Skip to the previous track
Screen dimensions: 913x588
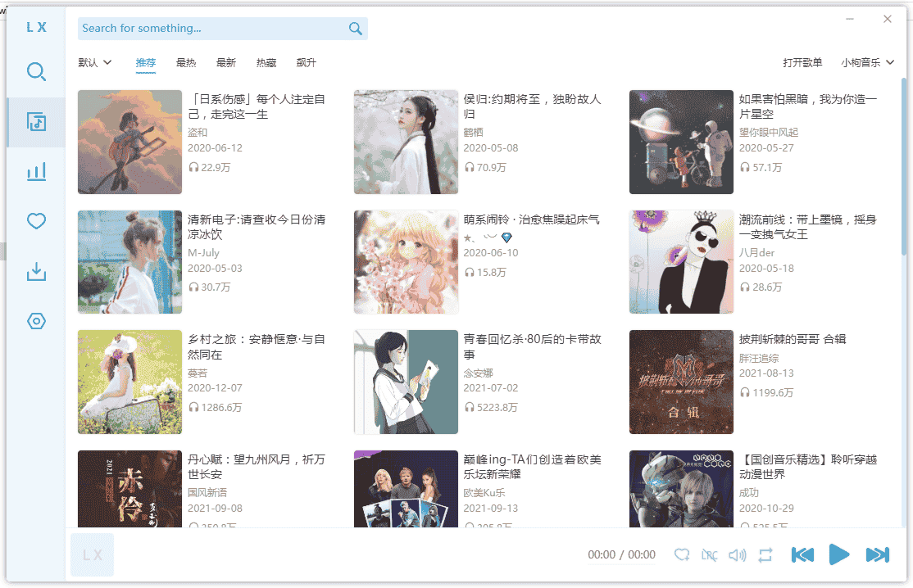[802, 555]
